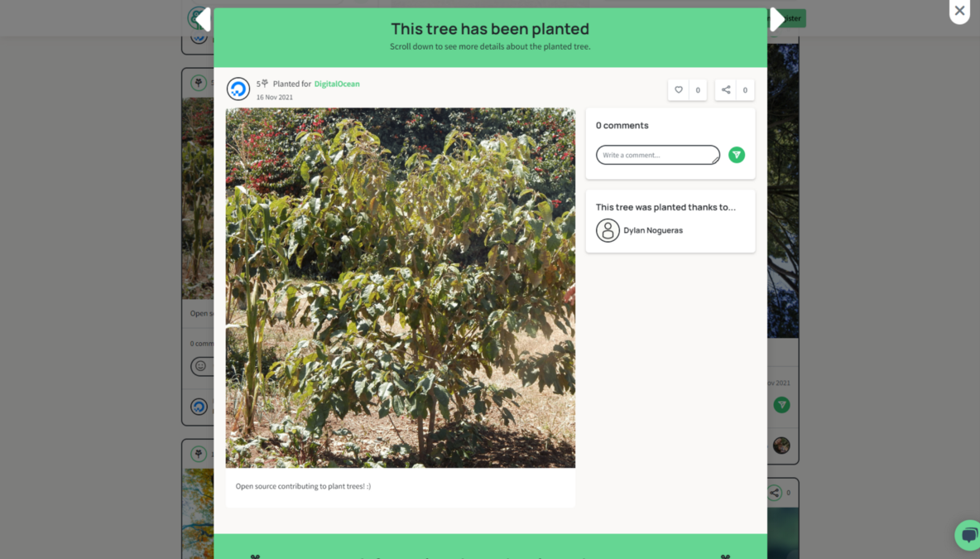Open the chat support bubble
The height and width of the screenshot is (559, 980).
point(968,535)
